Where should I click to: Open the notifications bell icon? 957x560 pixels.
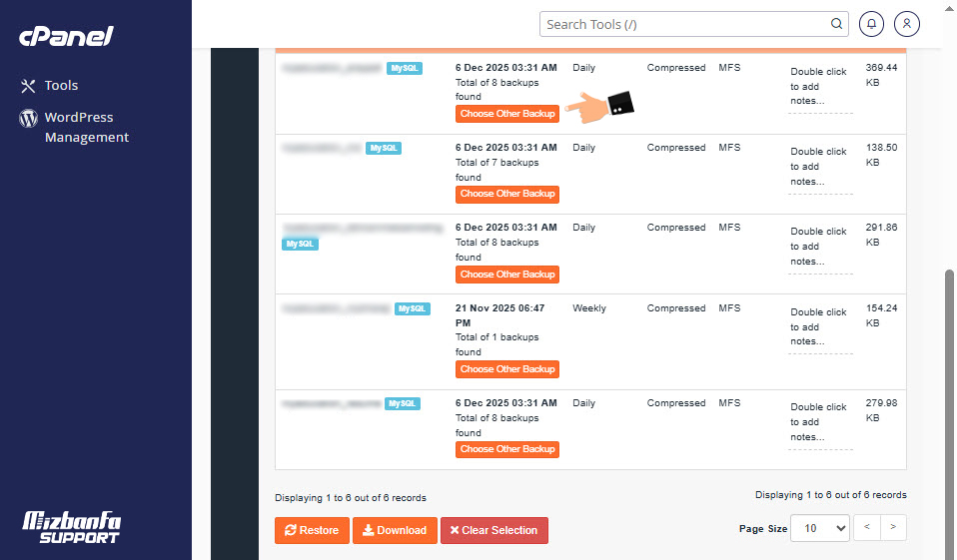click(872, 24)
